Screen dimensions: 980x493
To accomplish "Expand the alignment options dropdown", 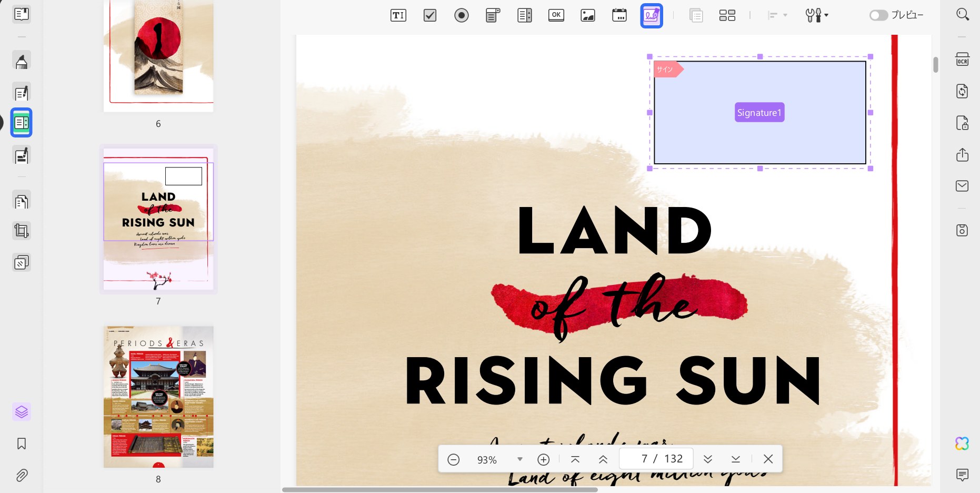I will pos(777,15).
